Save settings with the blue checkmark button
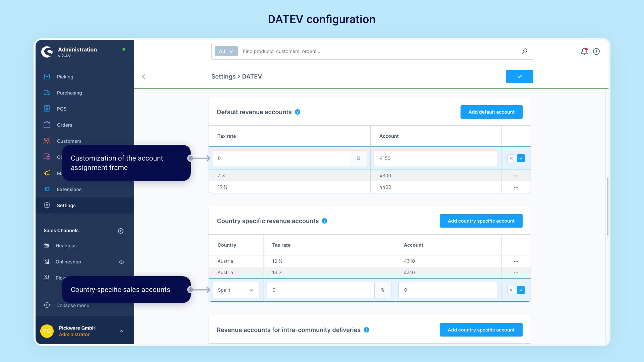Viewport: 644px width, 362px height. [x=520, y=76]
